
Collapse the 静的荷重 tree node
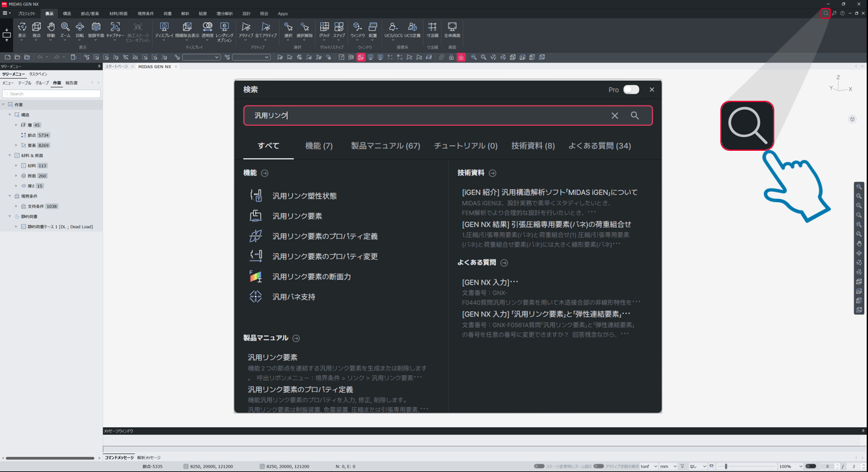point(10,216)
